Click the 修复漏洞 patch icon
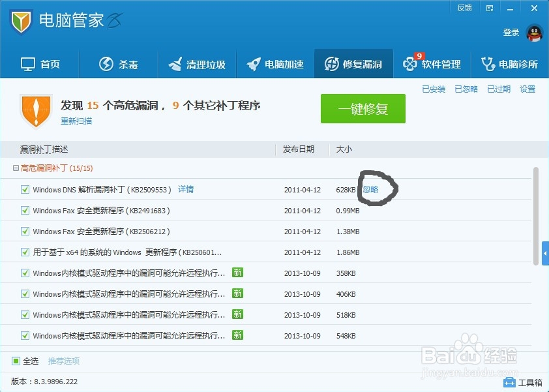Screen dimensions: 549x392 click(x=331, y=64)
